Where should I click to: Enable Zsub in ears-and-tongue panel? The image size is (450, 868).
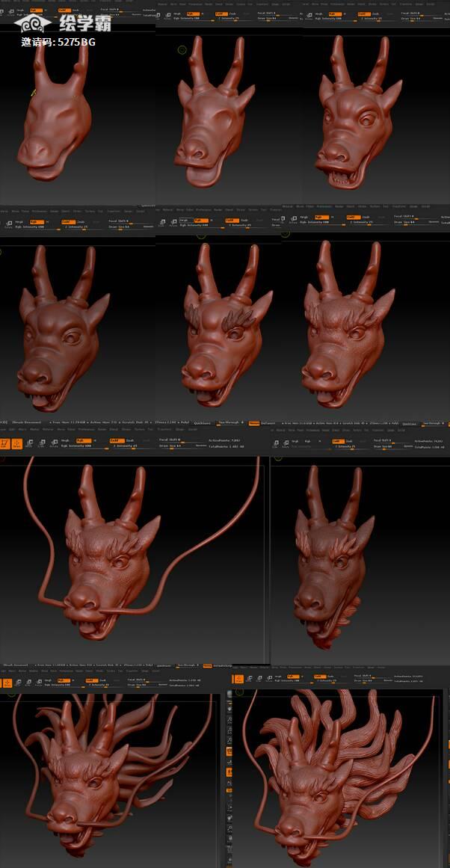(231, 13)
